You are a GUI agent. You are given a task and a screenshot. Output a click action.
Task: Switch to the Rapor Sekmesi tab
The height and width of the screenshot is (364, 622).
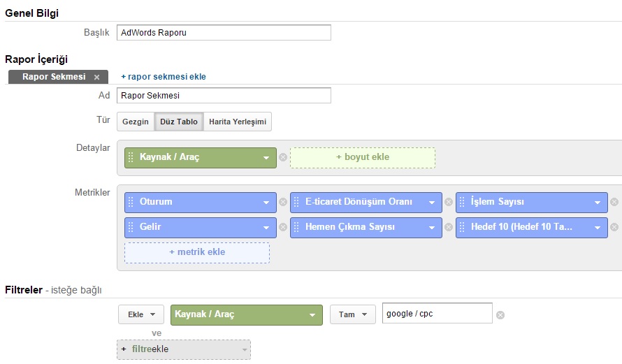click(x=53, y=77)
